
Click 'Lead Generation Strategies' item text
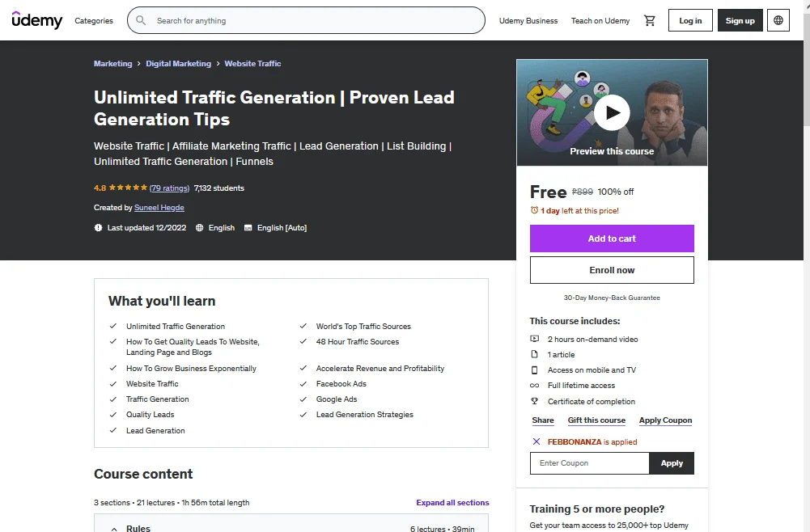point(365,414)
